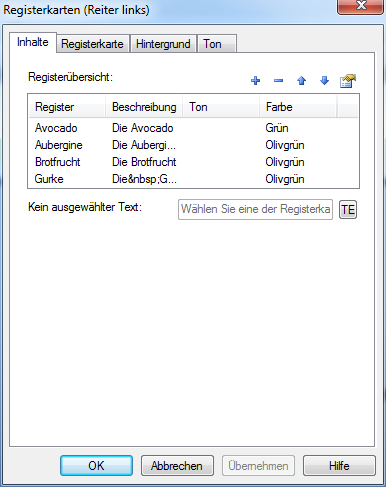
Task: Move the register down with the arrow
Action: tap(324, 81)
